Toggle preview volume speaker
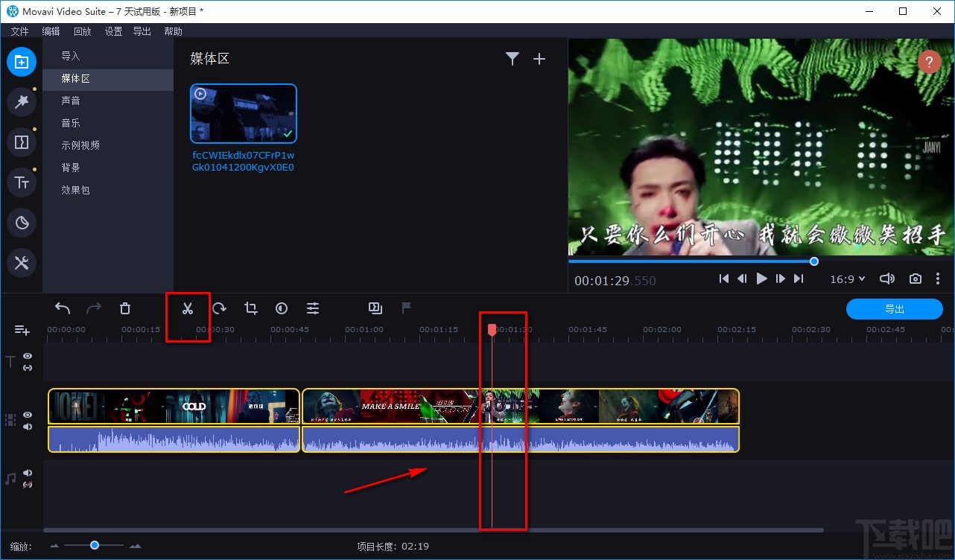The image size is (955, 560). 886,279
